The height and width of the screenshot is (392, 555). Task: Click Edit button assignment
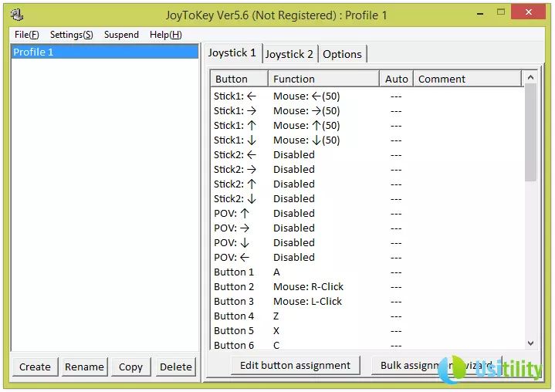tap(295, 365)
